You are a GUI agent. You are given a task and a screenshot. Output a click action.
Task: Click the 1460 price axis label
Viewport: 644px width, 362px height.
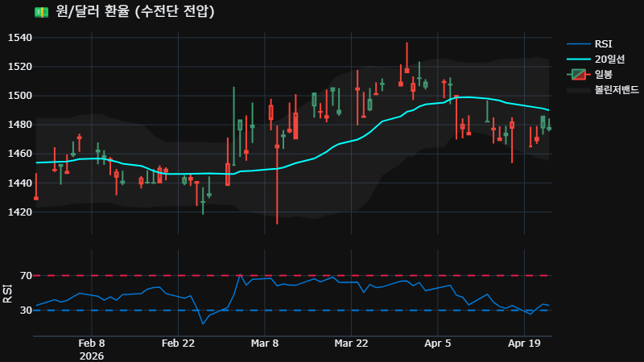click(x=19, y=154)
